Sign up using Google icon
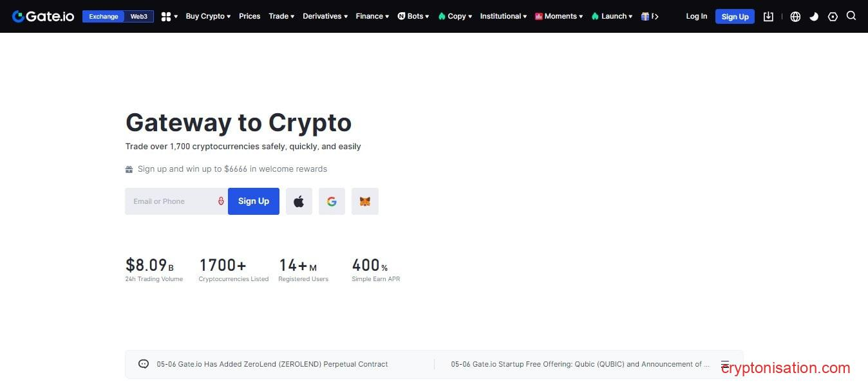The height and width of the screenshot is (384, 868). click(332, 201)
